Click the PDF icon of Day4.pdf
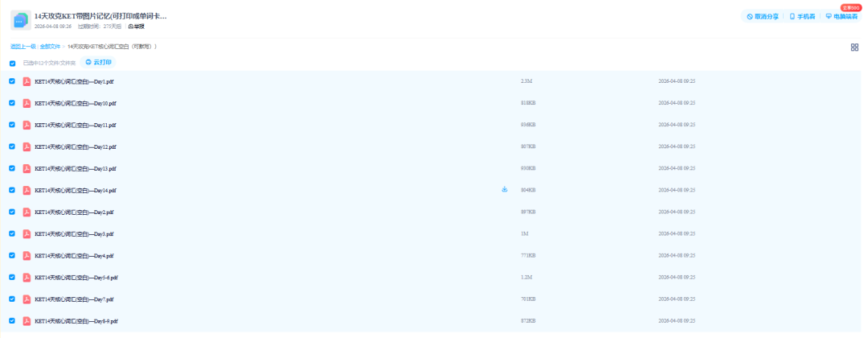 click(27, 255)
